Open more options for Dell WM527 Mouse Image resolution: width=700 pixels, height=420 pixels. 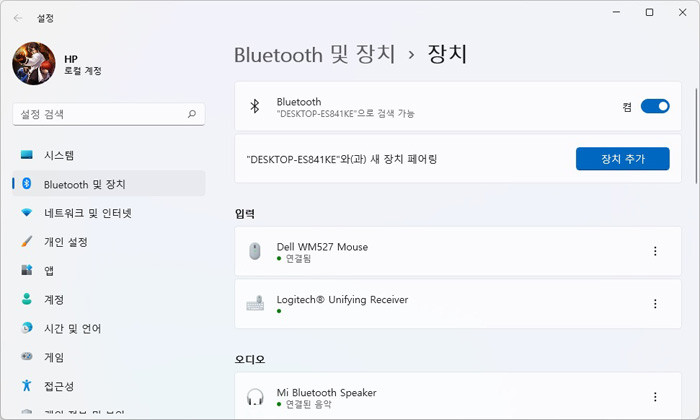(x=655, y=251)
